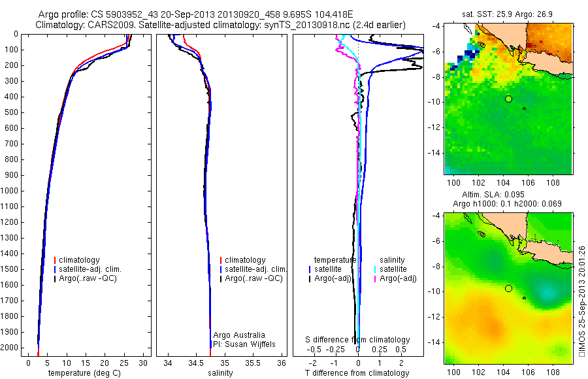Viewport: 588px width, 379px height.
Task: Click the PI: Susan Wijffels credit text
Action: [244, 344]
